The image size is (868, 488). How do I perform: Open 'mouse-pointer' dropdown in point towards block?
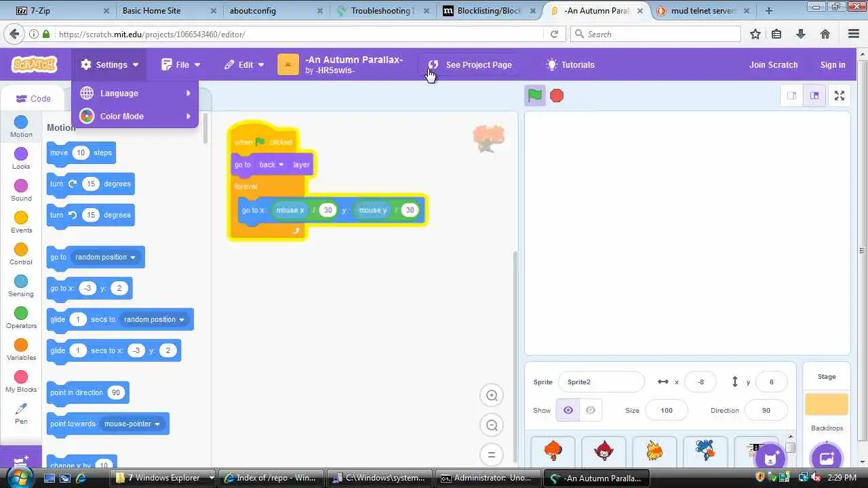[132, 424]
